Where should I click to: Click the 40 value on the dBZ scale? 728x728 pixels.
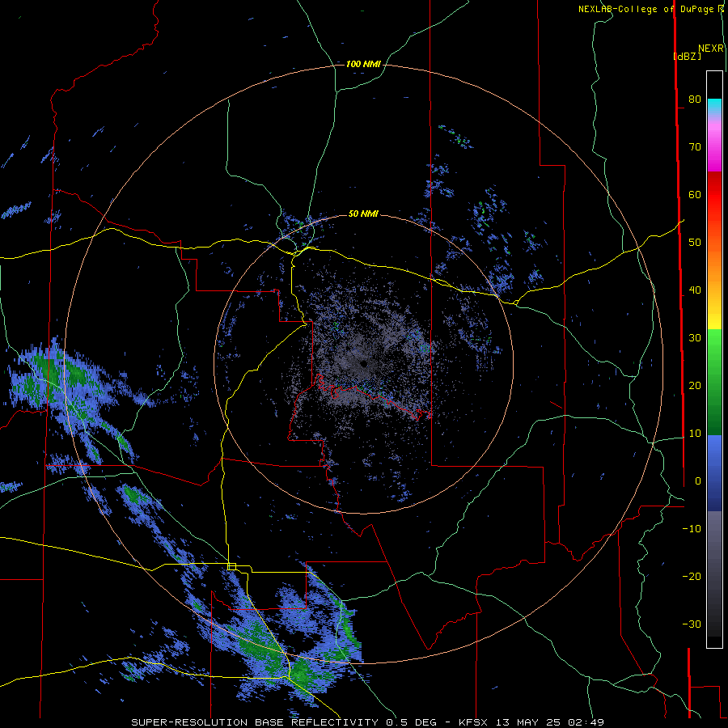pyautogui.click(x=695, y=290)
